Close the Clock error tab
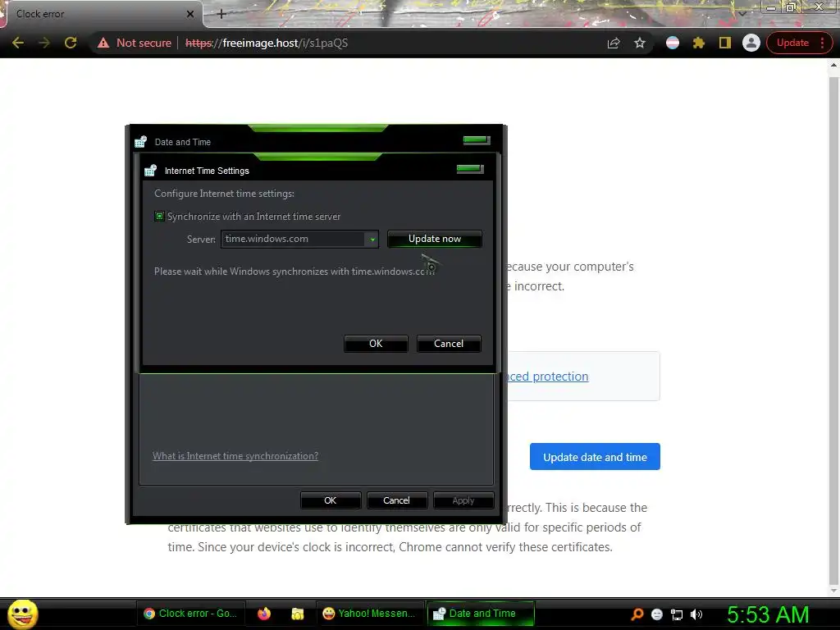 [x=190, y=14]
